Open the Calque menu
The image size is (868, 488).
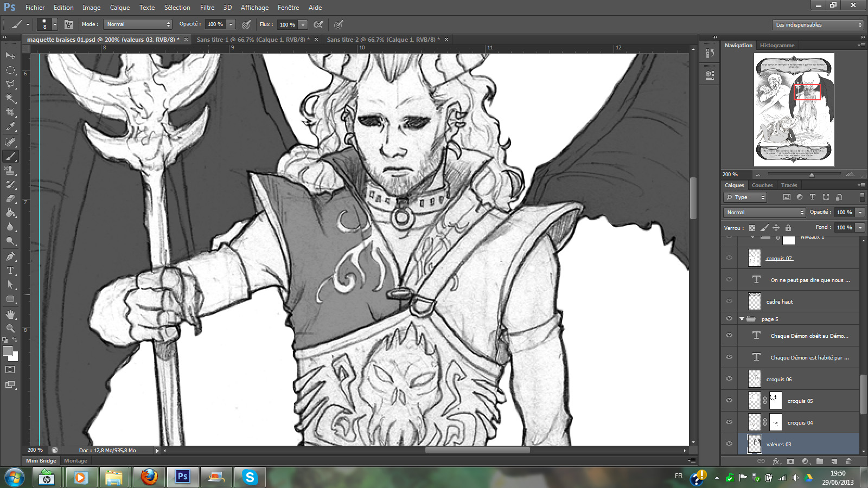120,8
